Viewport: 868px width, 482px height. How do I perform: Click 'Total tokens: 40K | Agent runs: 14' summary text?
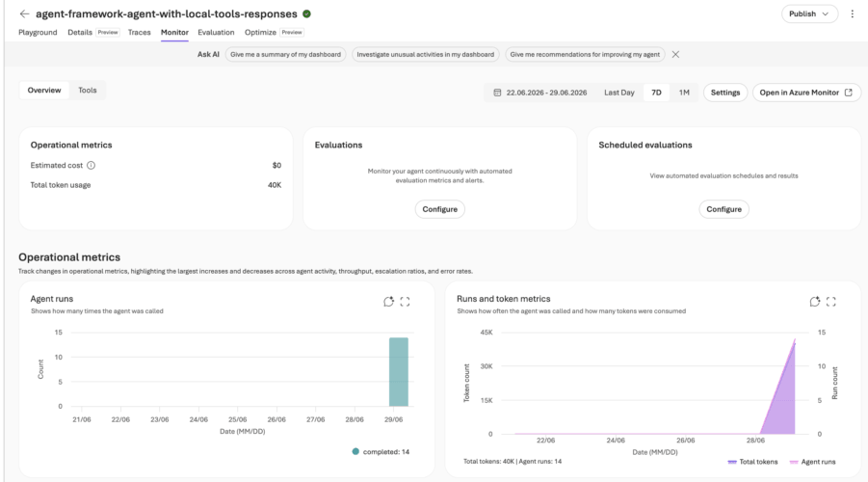click(x=513, y=461)
